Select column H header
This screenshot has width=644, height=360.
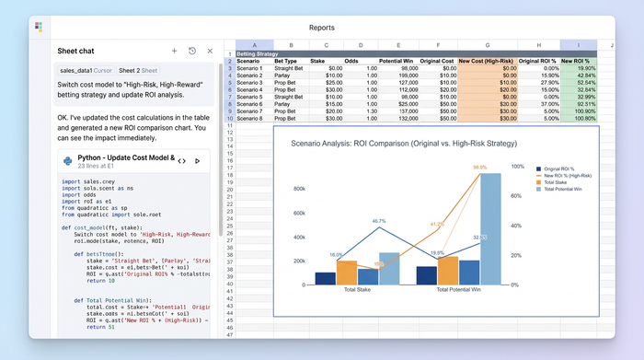click(539, 45)
